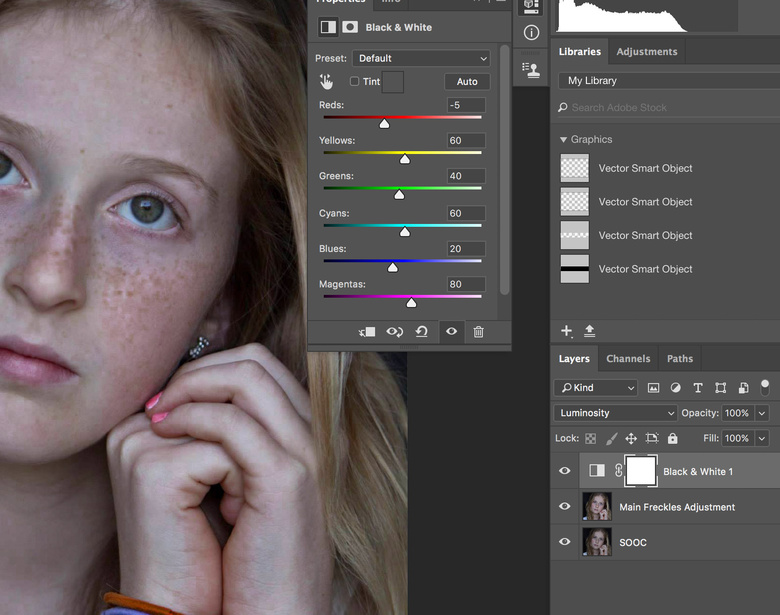Toggle Black & White adjustment visibility in Properties
The height and width of the screenshot is (615, 780).
click(451, 331)
